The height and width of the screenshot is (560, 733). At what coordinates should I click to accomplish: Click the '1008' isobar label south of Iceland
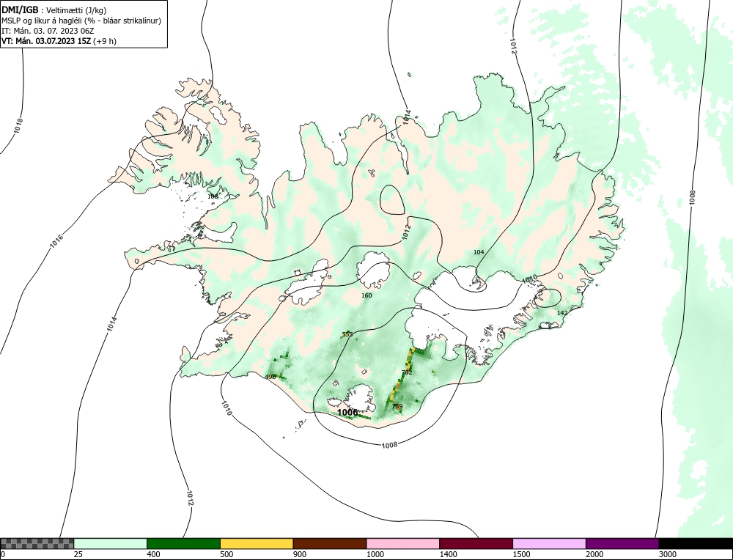click(389, 444)
